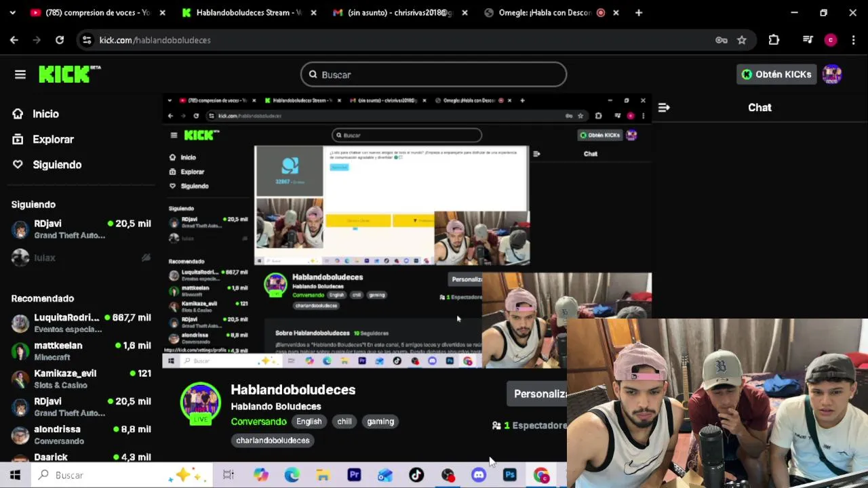
Task: Open recommended channel LuquitaRodri...
Action: (x=81, y=323)
